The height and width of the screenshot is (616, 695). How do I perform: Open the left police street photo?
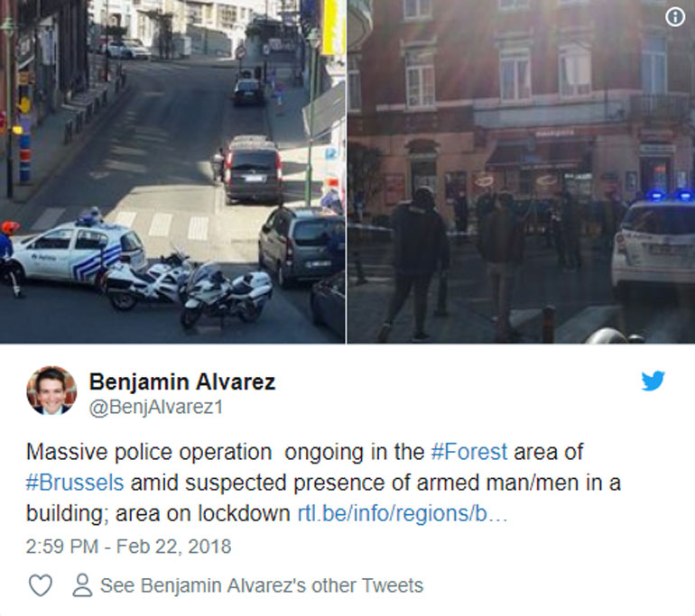coord(172,171)
